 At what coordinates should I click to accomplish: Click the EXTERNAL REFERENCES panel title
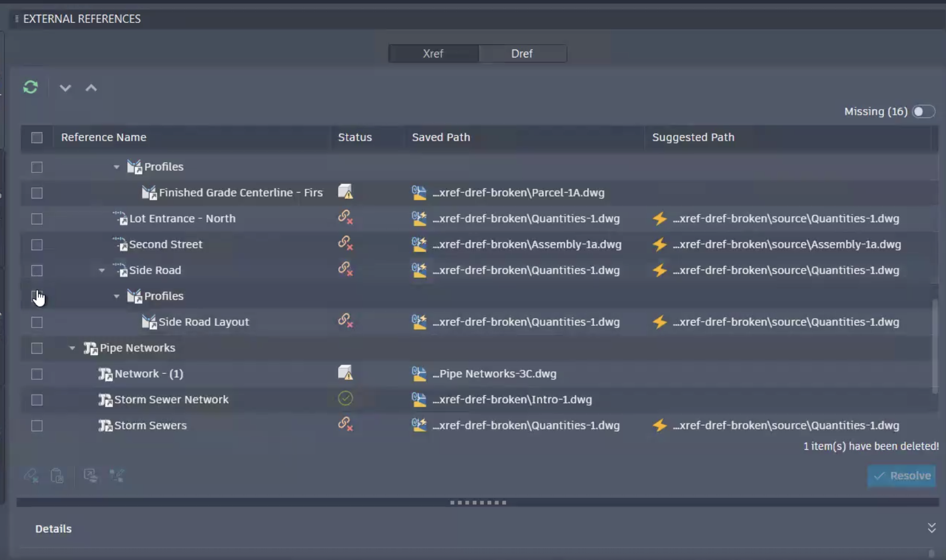click(x=82, y=19)
